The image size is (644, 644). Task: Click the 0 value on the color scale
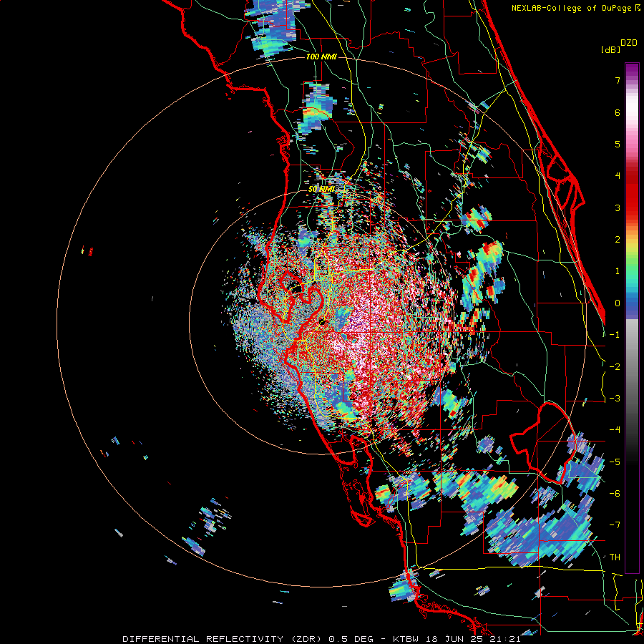618,303
